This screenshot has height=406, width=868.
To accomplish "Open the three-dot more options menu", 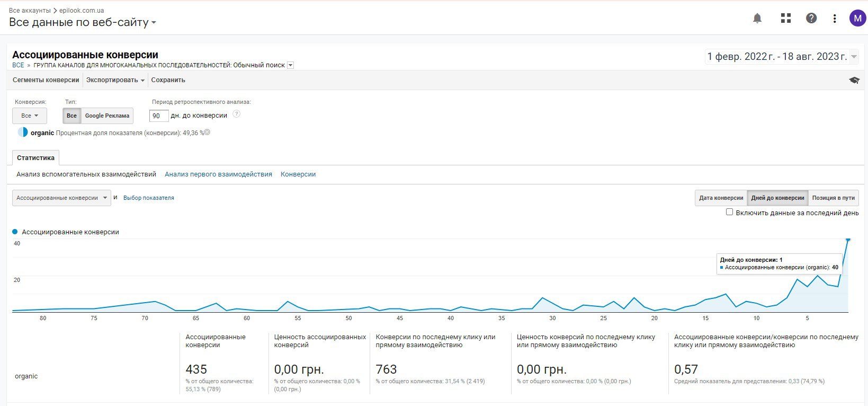I will tap(834, 19).
